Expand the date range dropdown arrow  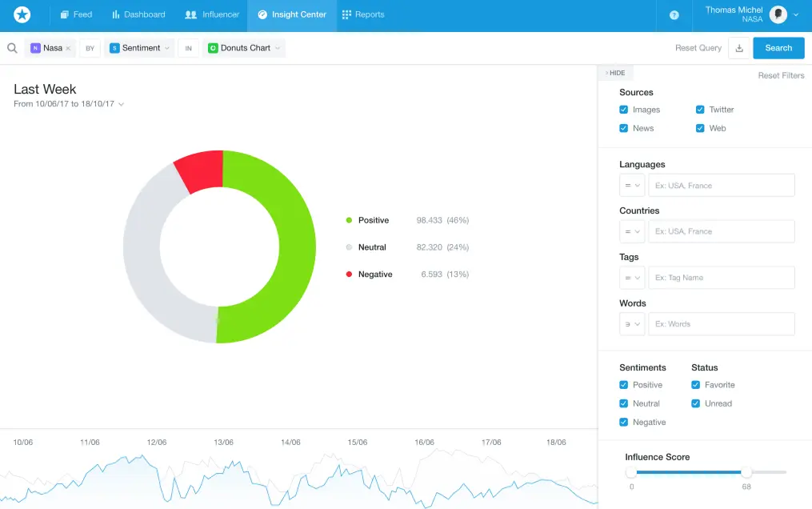(122, 104)
